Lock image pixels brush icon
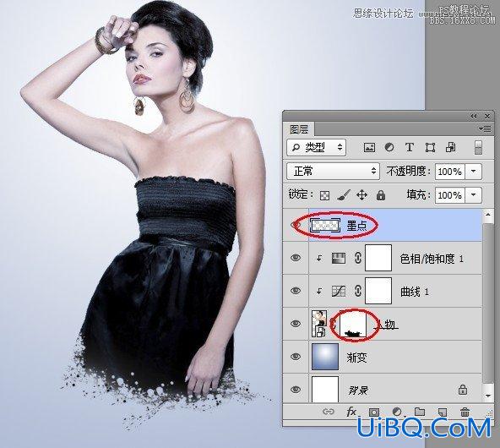Viewport: 500px width, 448px height. [x=343, y=195]
